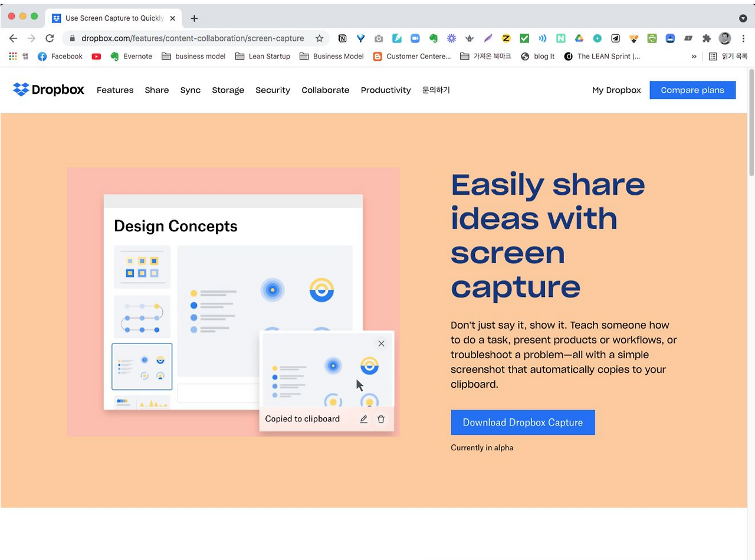Open a new browser tab

[x=194, y=18]
